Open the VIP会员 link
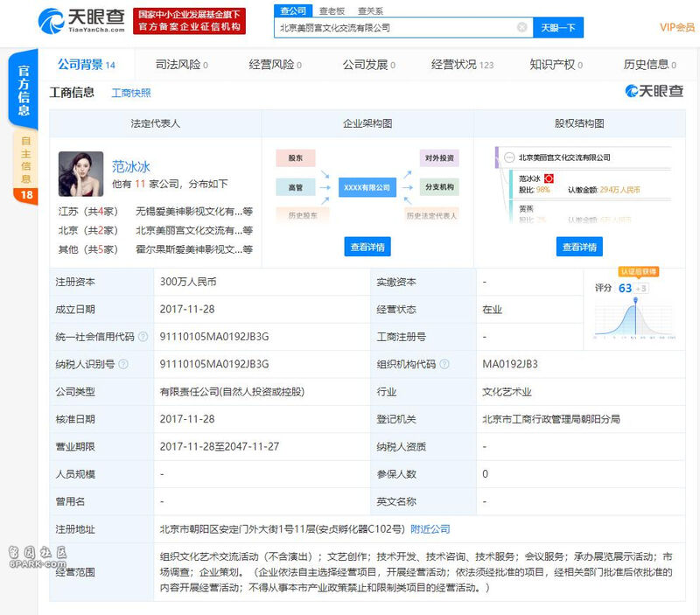The image size is (700, 615). (x=677, y=28)
